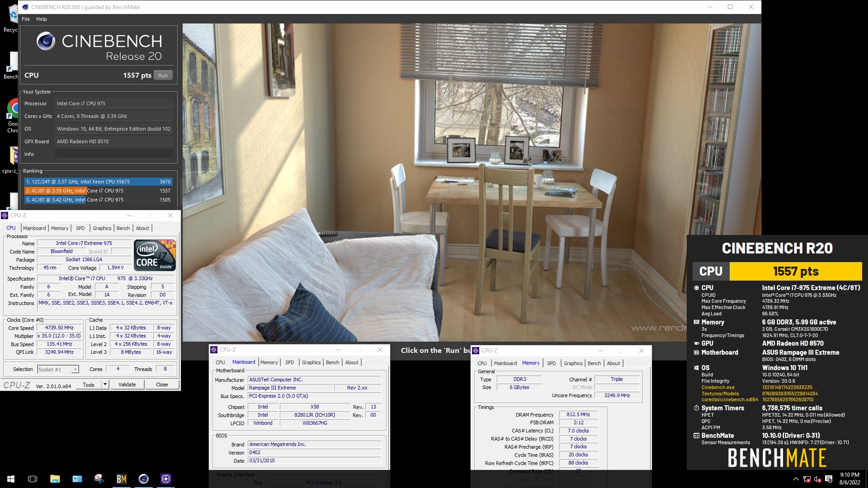868x488 pixels.
Task: Click the DRAM Frequency 812.5 MHz value
Action: [578, 414]
